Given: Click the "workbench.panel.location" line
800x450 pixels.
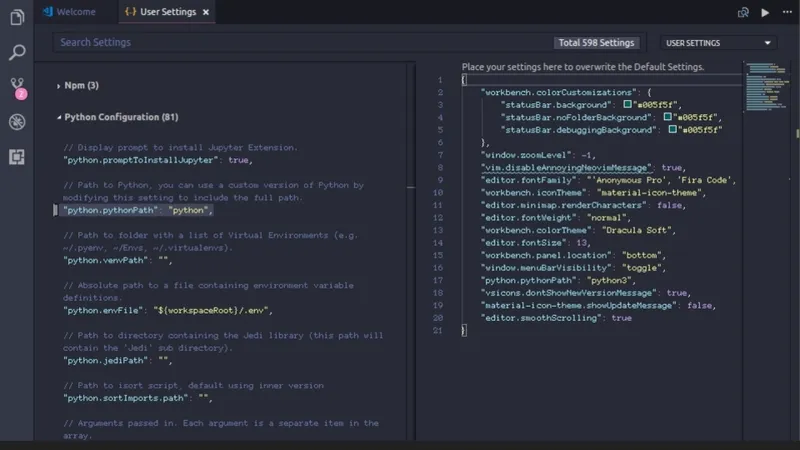Looking at the screenshot, I should (573, 255).
